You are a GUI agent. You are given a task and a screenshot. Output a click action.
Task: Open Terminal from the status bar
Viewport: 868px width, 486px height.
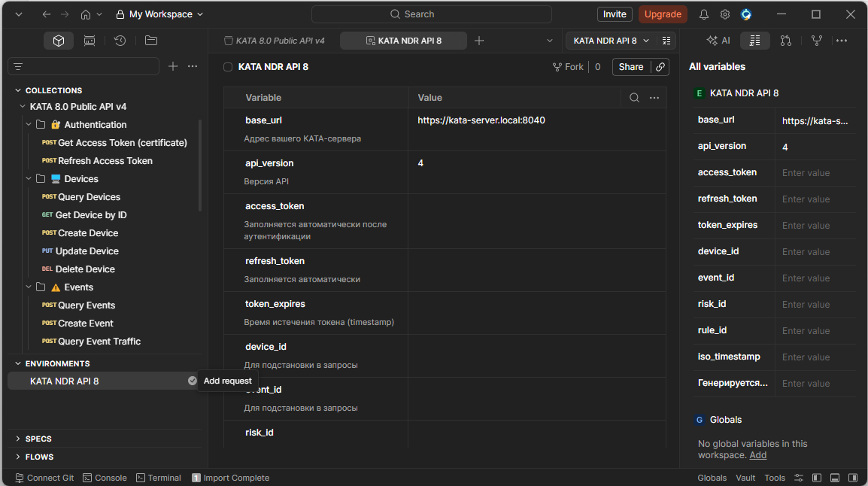coord(158,478)
